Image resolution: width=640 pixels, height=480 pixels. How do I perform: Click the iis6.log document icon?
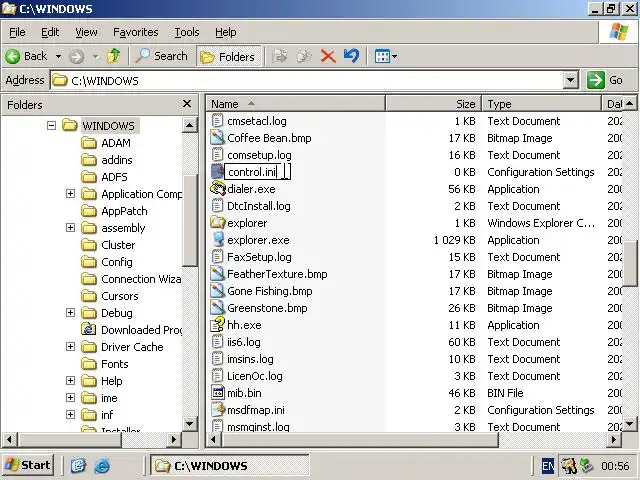coord(218,342)
